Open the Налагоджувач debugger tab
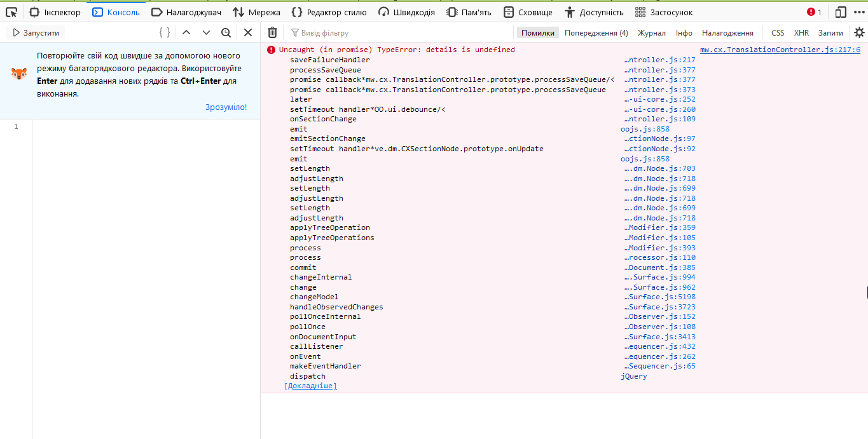Viewport: 868px width, 439px height. coord(188,12)
